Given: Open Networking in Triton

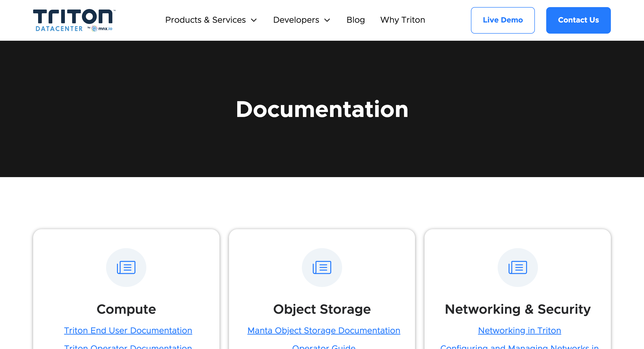Looking at the screenshot, I should pyautogui.click(x=519, y=330).
